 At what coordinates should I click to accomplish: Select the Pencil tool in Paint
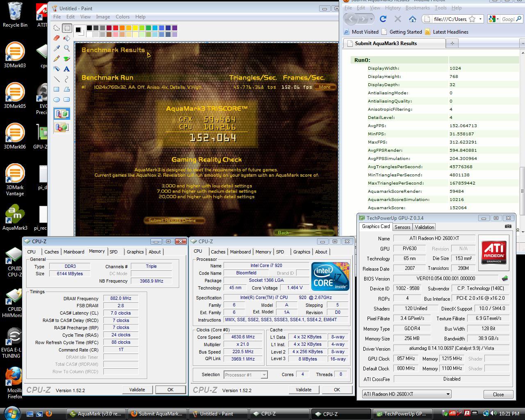pyautogui.click(x=57, y=59)
